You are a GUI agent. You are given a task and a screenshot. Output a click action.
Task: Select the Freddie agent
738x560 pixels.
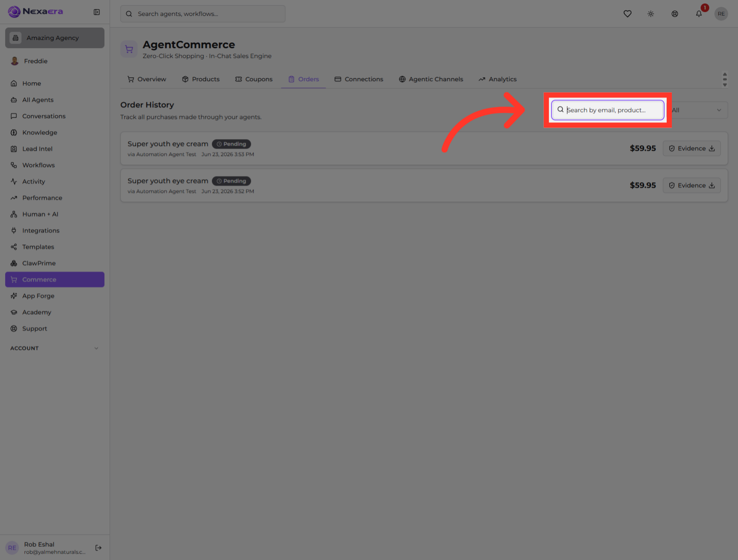55,61
